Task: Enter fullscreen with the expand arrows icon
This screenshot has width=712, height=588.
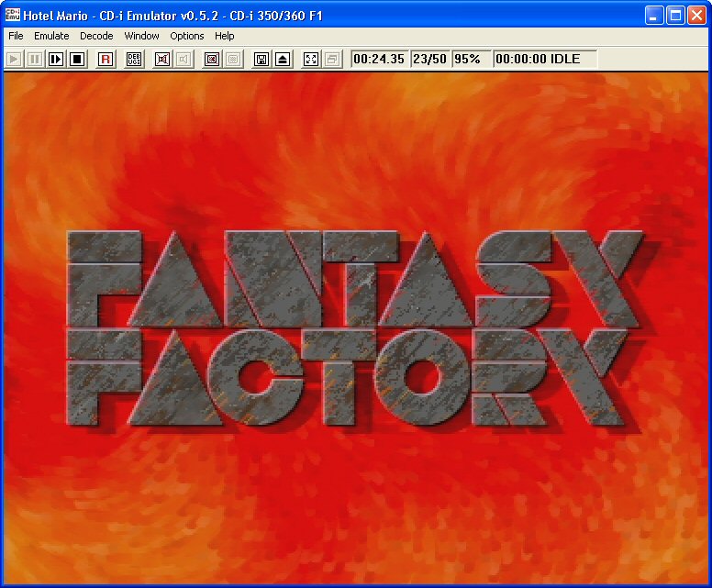Action: click(x=311, y=59)
